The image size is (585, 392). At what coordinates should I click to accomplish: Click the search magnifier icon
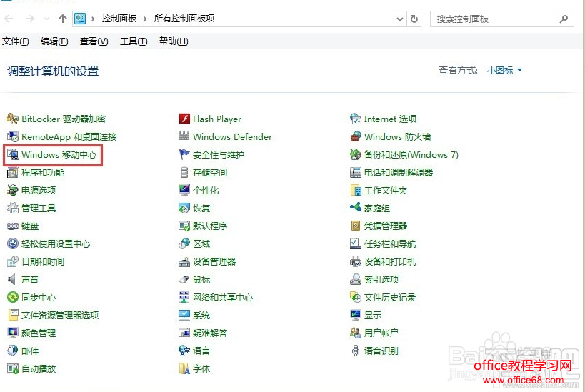[564, 19]
